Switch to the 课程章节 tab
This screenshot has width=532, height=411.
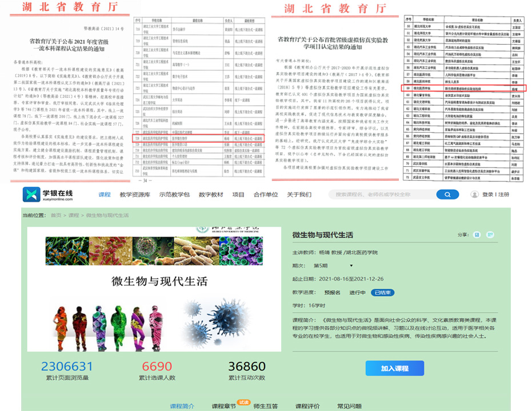(x=225, y=406)
